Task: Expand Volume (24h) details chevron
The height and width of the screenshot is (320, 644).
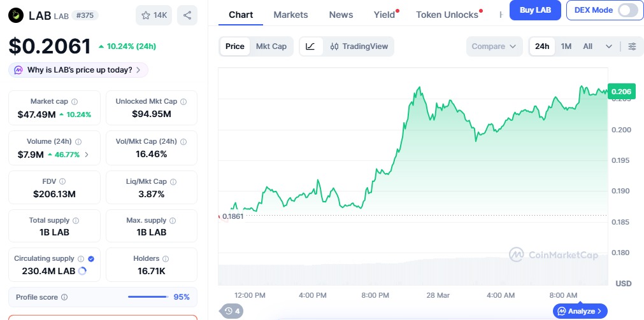Action: pos(86,155)
